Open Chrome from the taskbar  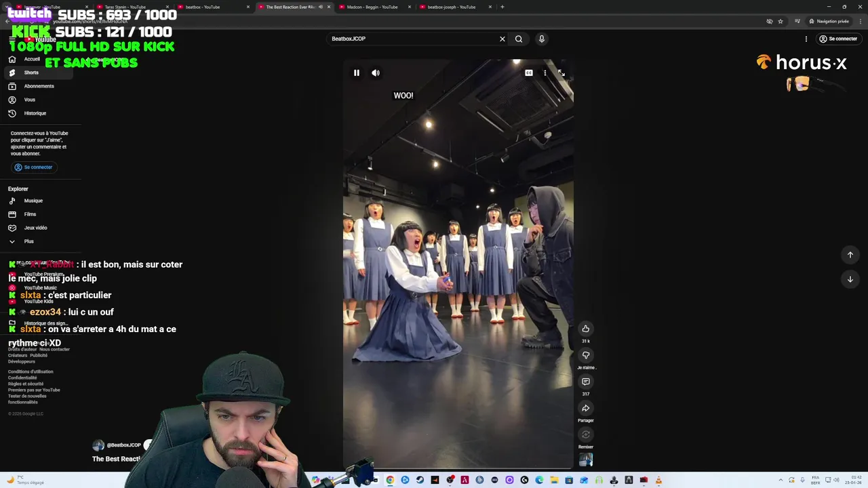pos(390,480)
